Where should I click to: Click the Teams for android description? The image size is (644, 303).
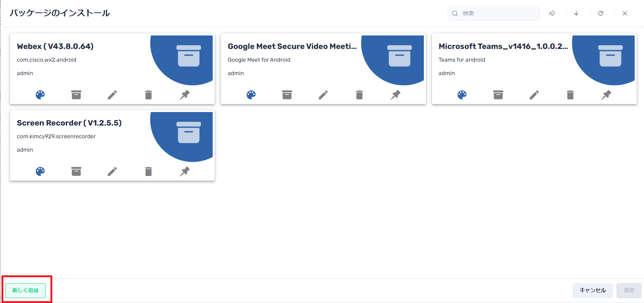coord(462,60)
